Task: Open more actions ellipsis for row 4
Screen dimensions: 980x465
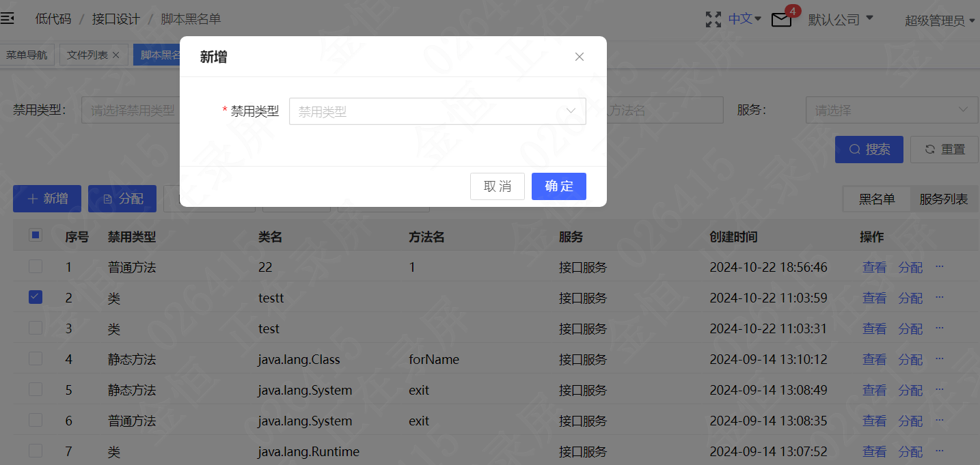Action: coord(939,358)
